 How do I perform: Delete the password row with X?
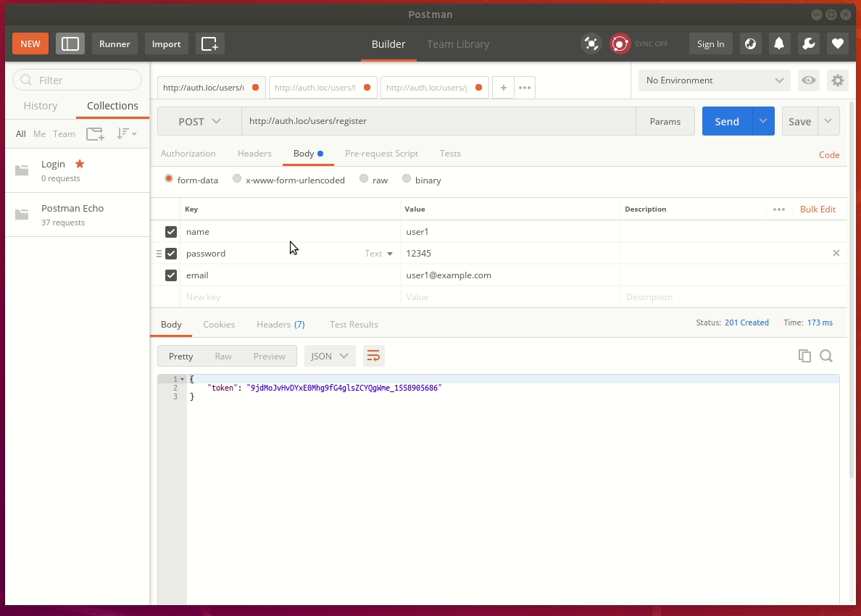pos(836,253)
